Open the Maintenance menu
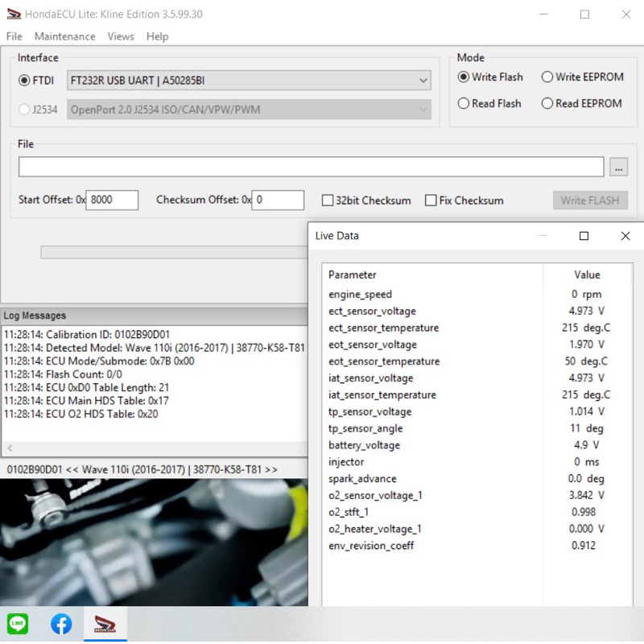This screenshot has width=644, height=644. coord(65,36)
